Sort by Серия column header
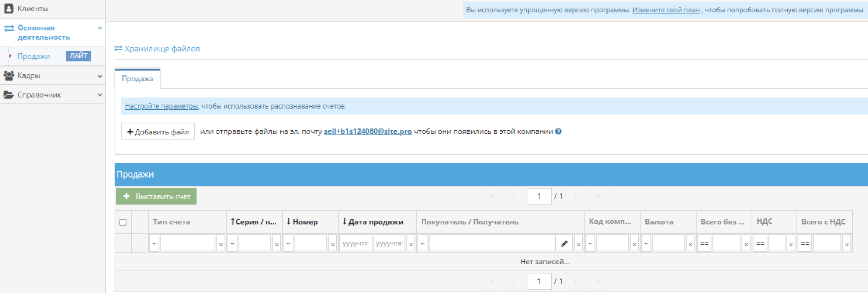 click(254, 222)
